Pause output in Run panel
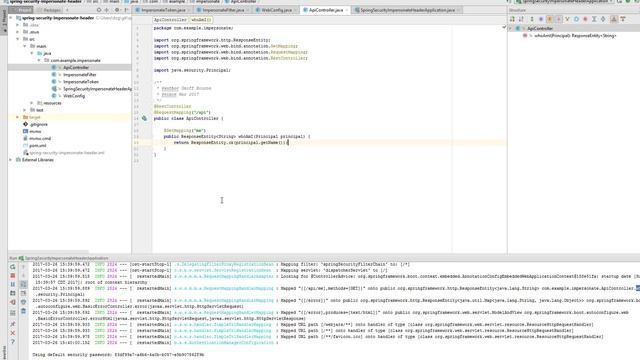The image size is (640, 360). 13,284
